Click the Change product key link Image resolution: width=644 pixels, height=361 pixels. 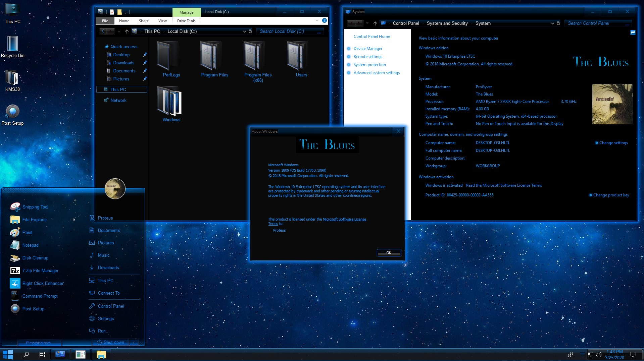click(611, 195)
